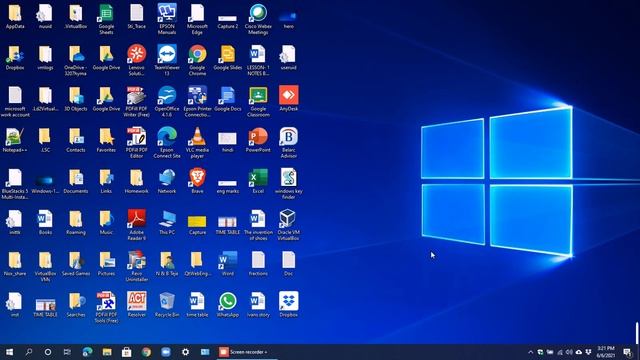Open the Microsoft Edge desktop shortcut

(197, 19)
